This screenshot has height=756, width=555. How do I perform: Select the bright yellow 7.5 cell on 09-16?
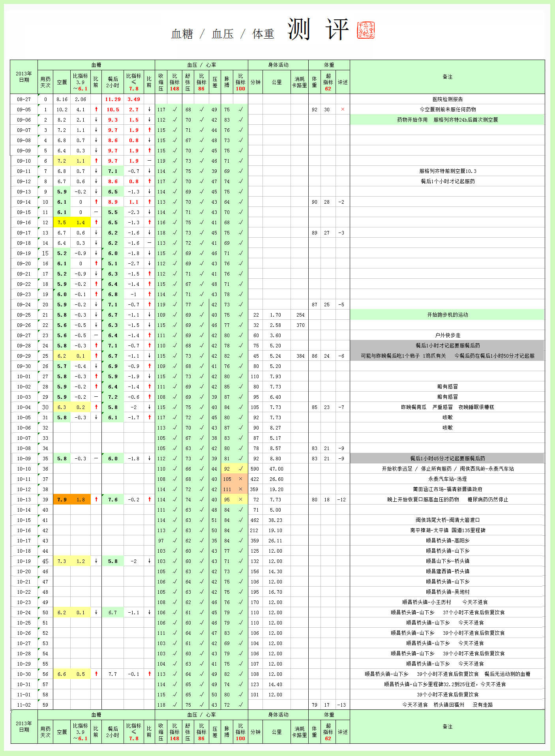coord(62,222)
